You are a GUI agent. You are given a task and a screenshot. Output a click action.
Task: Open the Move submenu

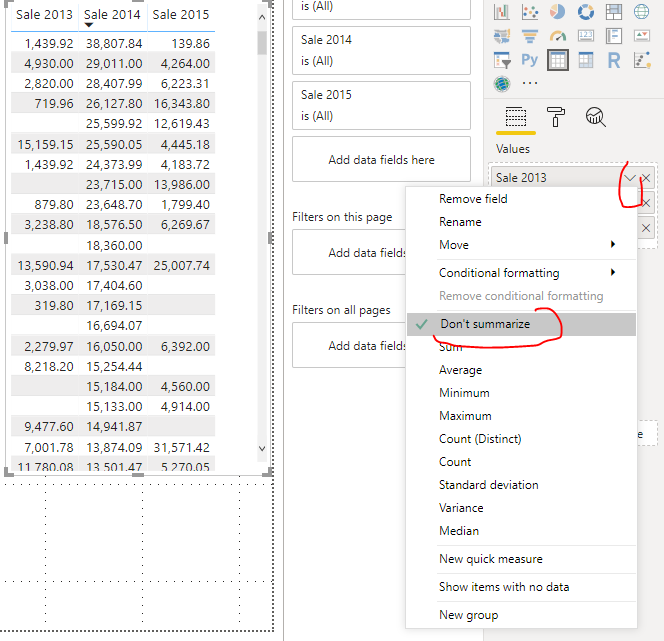click(521, 245)
